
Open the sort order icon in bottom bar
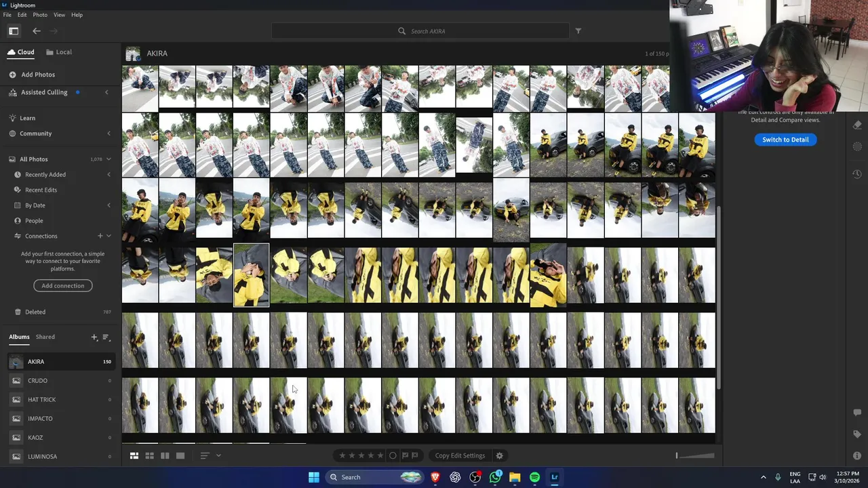pos(204,455)
